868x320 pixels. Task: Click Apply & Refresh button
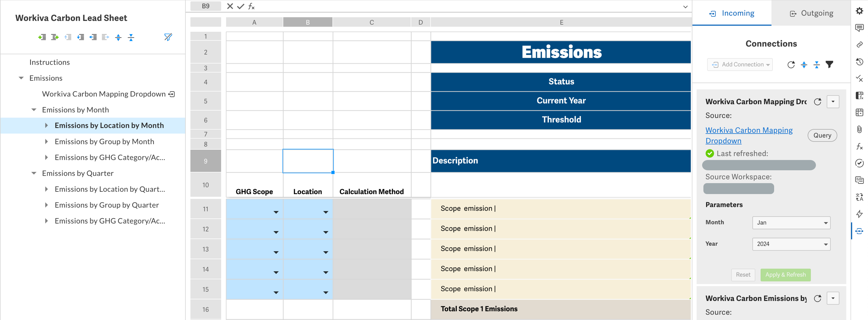tap(785, 275)
